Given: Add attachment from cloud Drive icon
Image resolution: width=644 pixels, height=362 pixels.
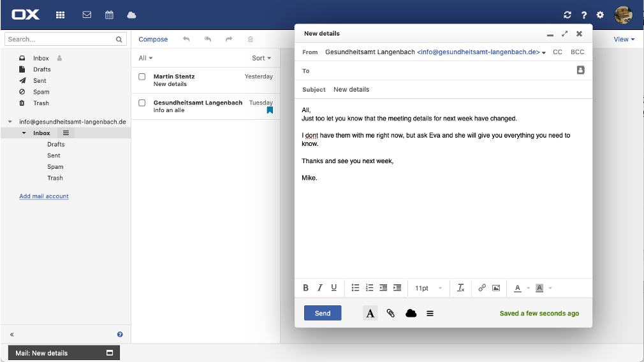Looking at the screenshot, I should click(411, 314).
